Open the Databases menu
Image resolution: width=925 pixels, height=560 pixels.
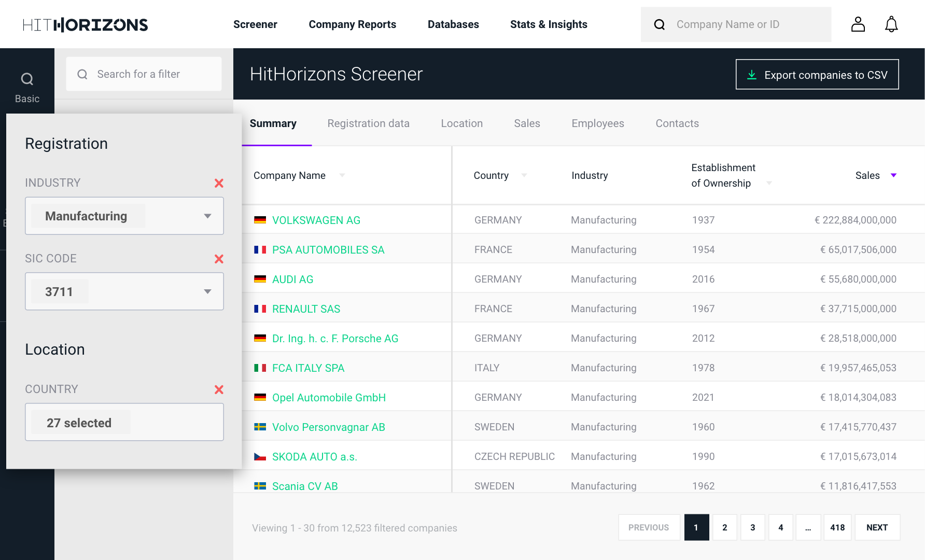[453, 24]
